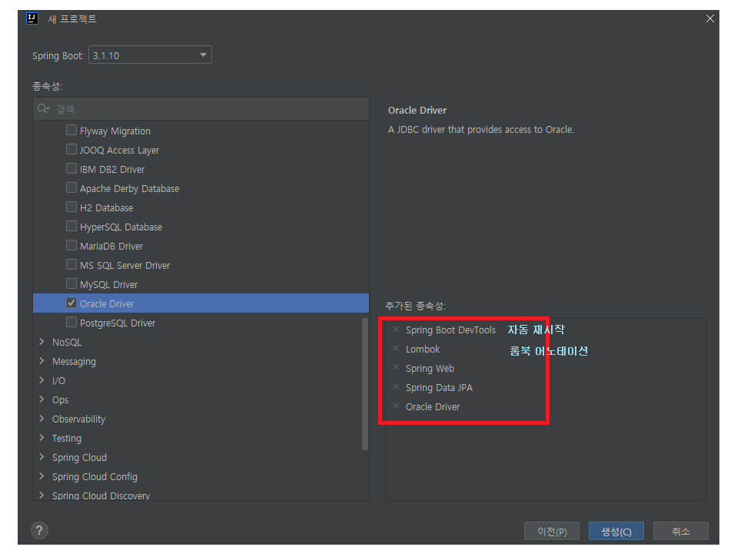Image resolution: width=734 pixels, height=560 pixels.
Task: Click the 취소 cancel button
Action: (x=681, y=531)
